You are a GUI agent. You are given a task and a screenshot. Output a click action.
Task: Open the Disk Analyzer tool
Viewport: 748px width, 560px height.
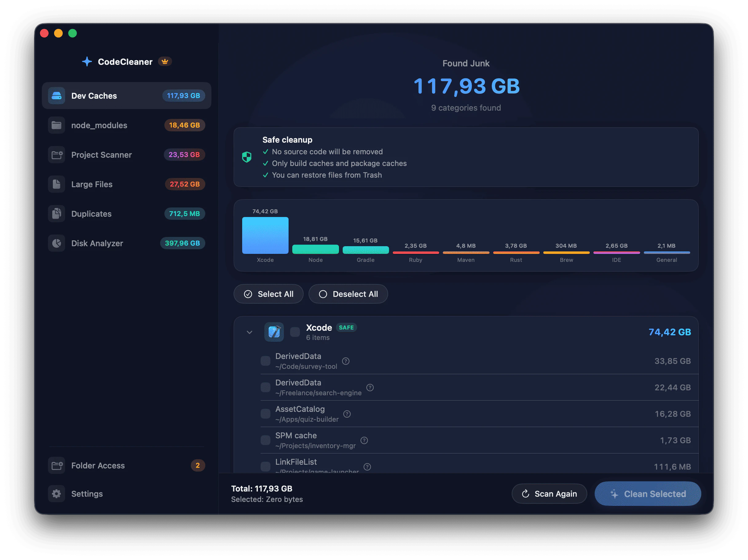[57, 243]
